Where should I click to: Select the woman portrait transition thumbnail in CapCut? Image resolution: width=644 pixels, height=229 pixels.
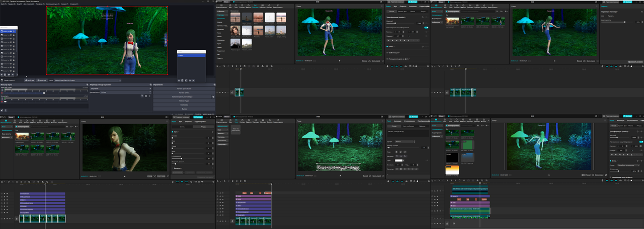point(235,30)
